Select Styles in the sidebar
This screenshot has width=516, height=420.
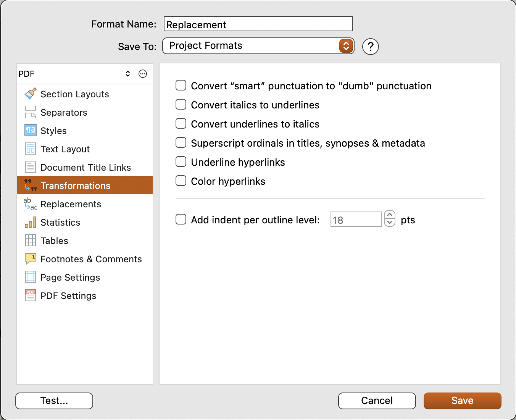click(85, 131)
